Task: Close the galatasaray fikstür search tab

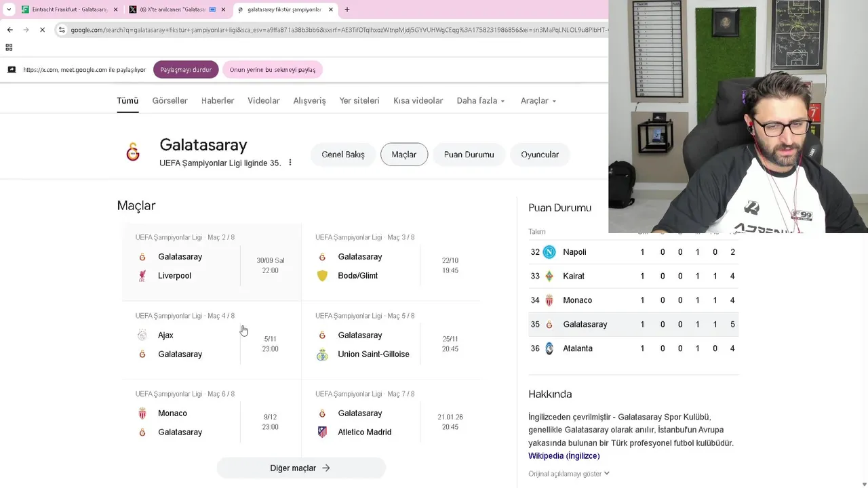Action: pos(331,9)
